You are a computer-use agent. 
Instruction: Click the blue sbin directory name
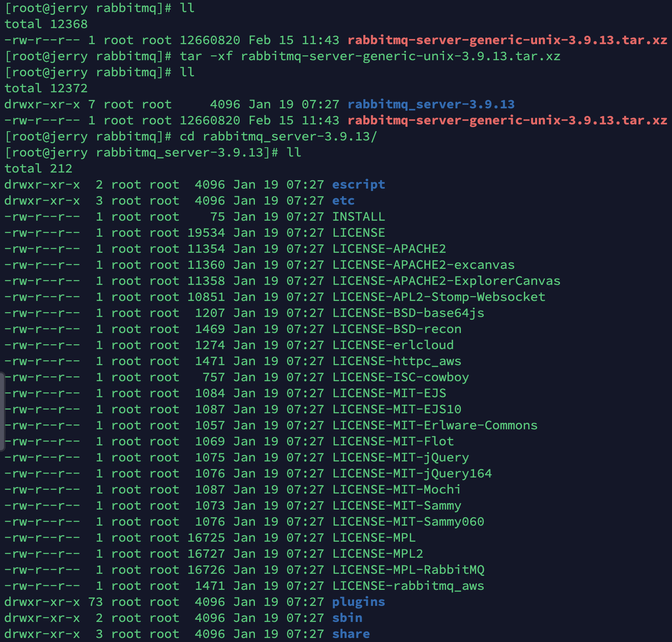pyautogui.click(x=347, y=618)
